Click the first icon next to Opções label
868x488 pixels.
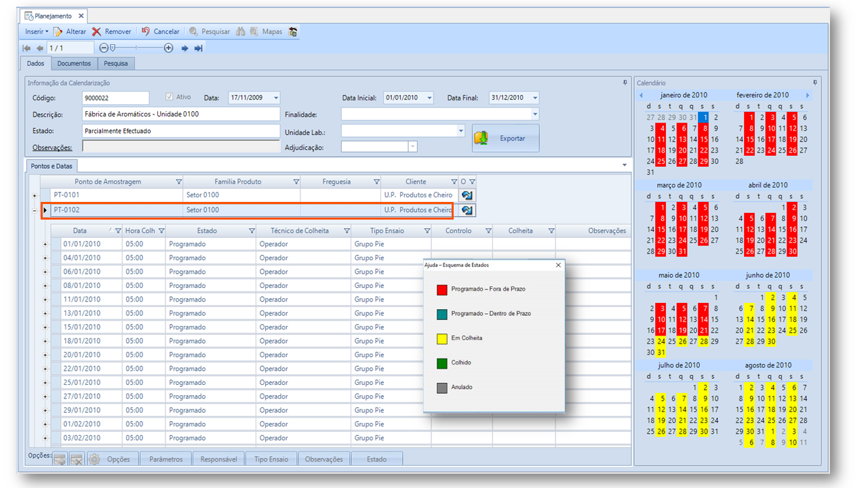point(60,460)
